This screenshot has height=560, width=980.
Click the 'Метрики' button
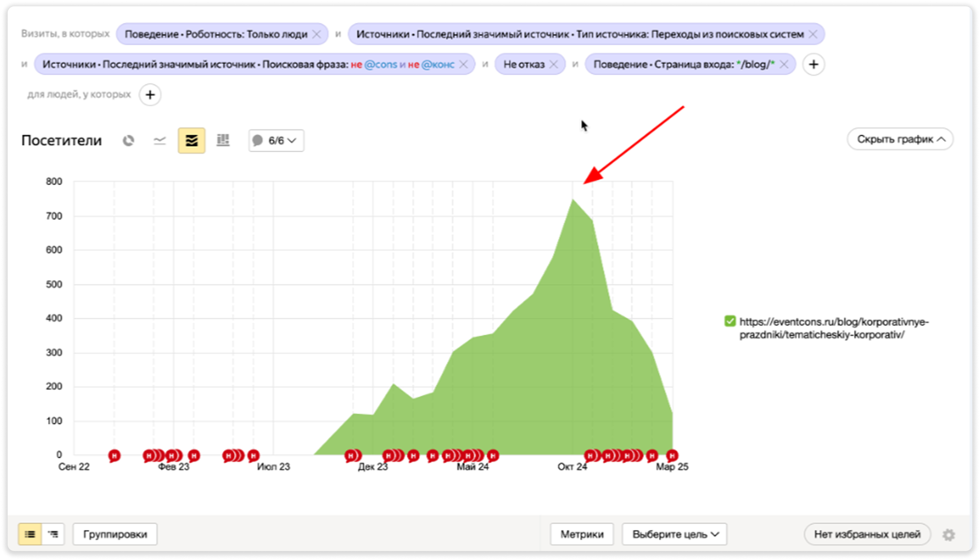pos(582,534)
